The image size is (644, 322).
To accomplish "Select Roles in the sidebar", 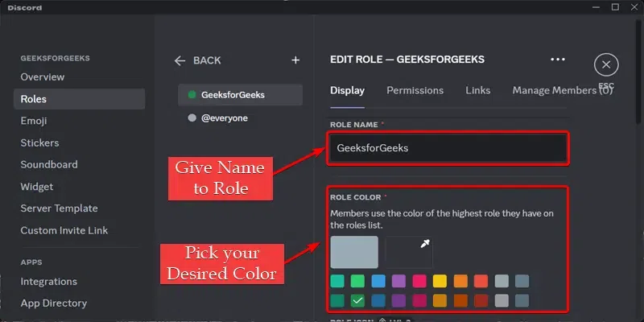I will (x=79, y=99).
